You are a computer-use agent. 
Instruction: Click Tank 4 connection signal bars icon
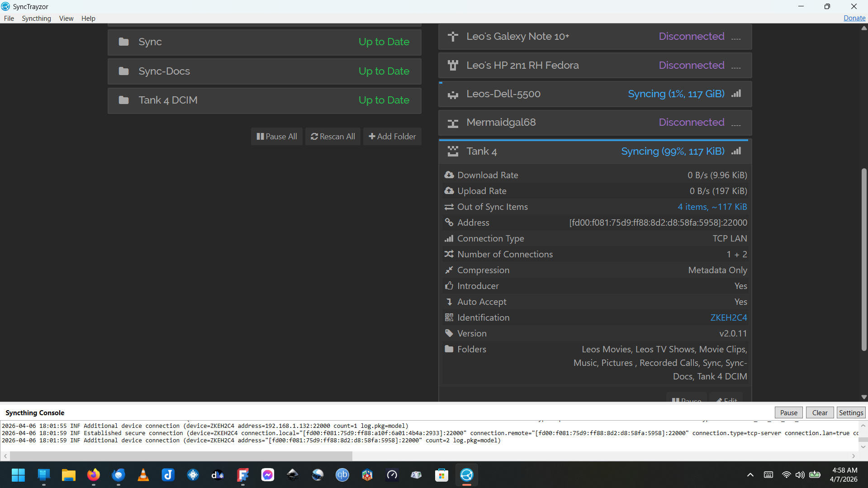pyautogui.click(x=736, y=151)
